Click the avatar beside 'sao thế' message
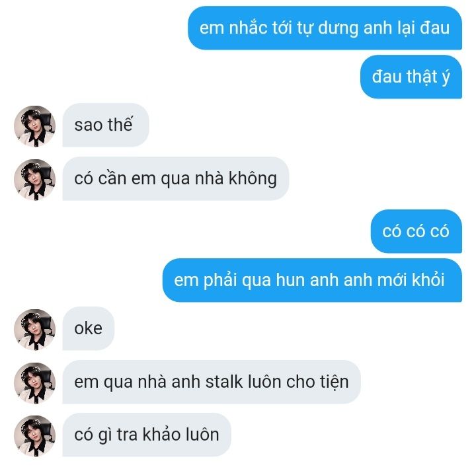This screenshot has height=471, width=476. [35, 126]
